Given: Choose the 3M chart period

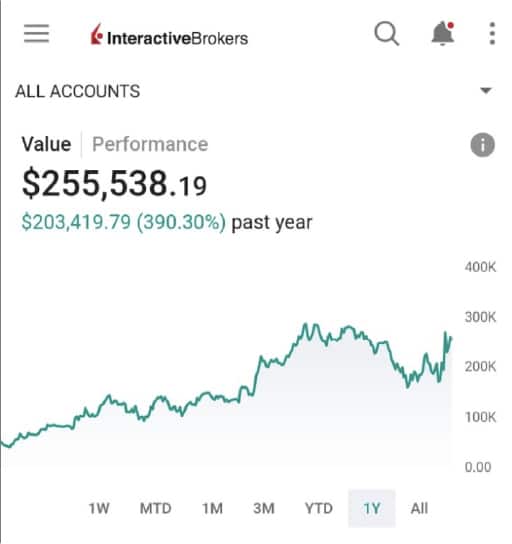Looking at the screenshot, I should coord(264,508).
